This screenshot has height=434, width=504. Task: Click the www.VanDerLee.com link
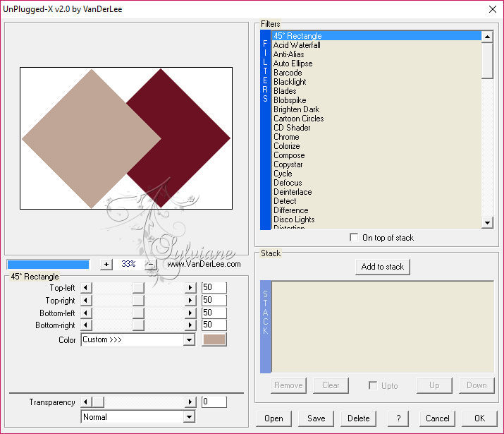[204, 264]
